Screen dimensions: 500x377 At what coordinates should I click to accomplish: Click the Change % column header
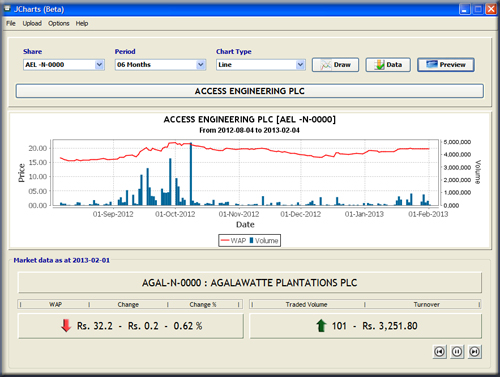[203, 304]
